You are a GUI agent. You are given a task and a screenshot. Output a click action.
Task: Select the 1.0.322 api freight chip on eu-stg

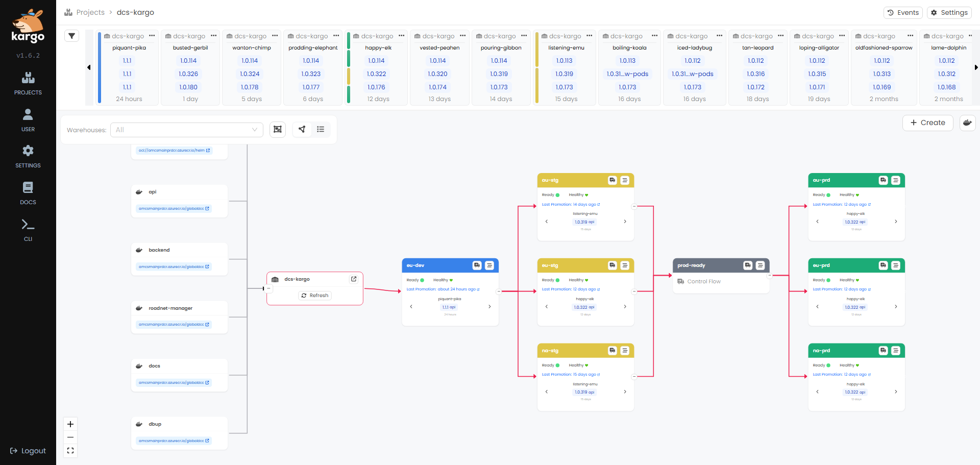click(x=584, y=307)
